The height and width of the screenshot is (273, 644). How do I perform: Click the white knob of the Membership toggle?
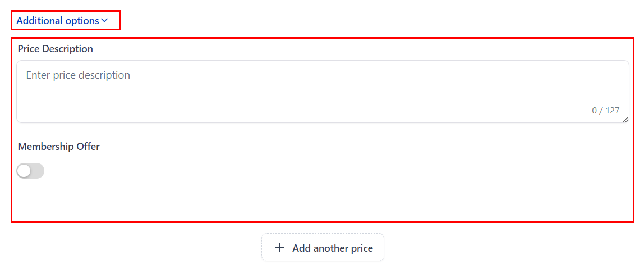(x=24, y=171)
